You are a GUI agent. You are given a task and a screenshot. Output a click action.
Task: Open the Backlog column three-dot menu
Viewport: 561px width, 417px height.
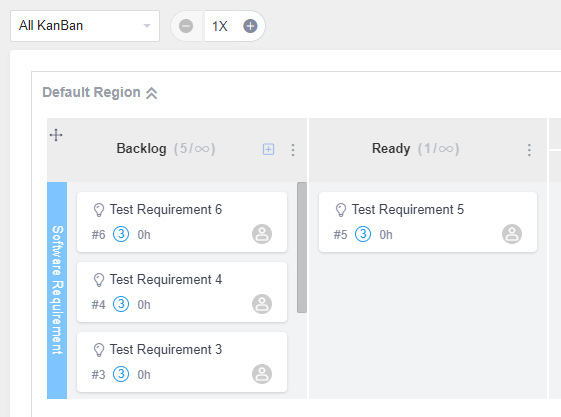(293, 149)
